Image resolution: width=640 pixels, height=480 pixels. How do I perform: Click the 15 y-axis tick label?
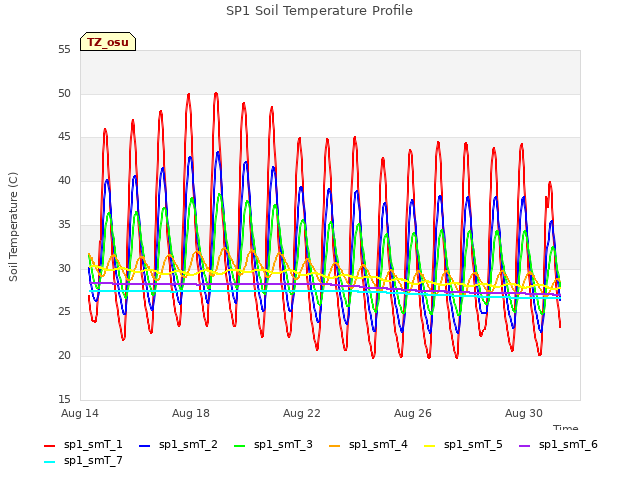click(64, 400)
